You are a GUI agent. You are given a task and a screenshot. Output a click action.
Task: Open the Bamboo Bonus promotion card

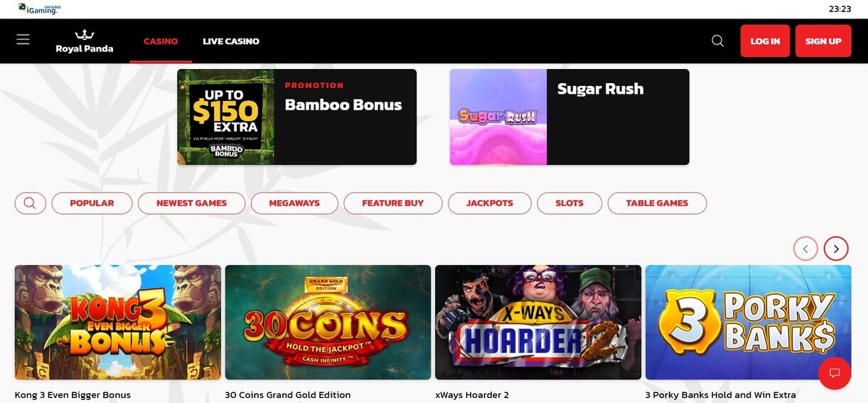(296, 117)
